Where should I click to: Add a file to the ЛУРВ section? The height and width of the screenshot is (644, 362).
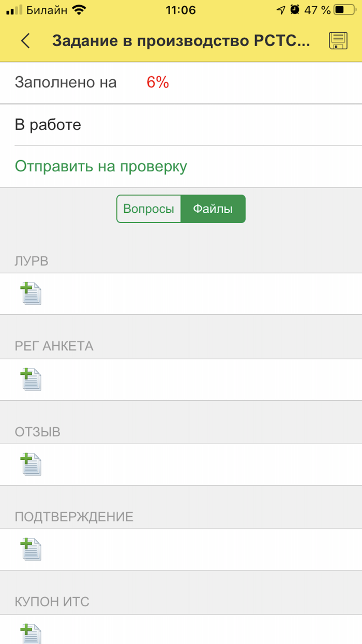pos(31,294)
